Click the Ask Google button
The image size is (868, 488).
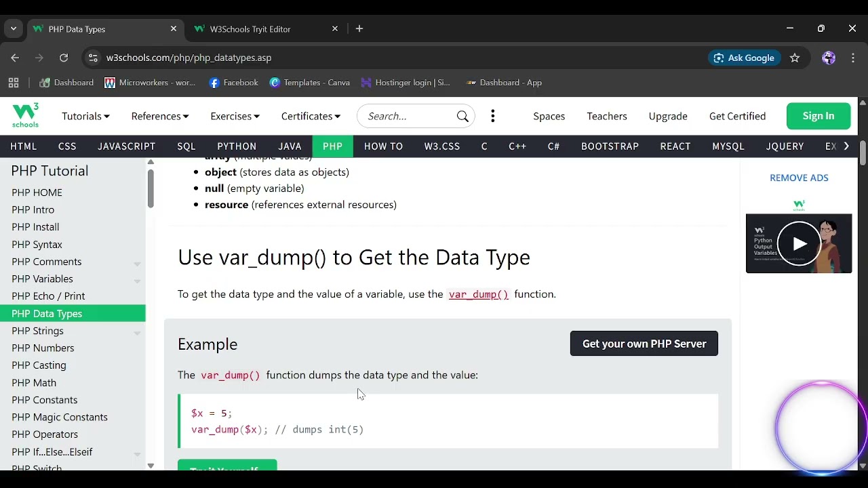pos(744,58)
